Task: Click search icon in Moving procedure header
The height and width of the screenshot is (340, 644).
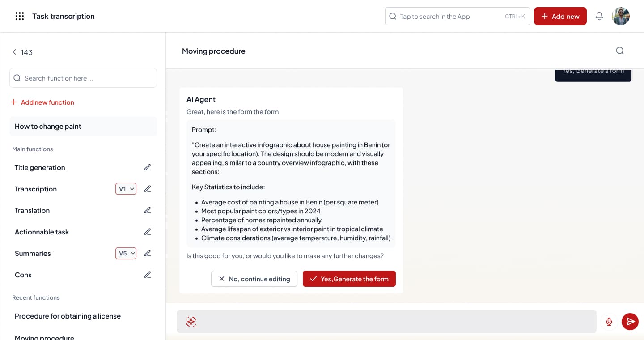Action: (x=620, y=51)
